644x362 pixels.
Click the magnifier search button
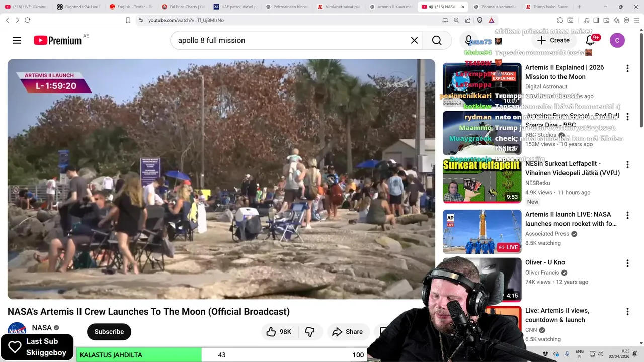point(437,40)
